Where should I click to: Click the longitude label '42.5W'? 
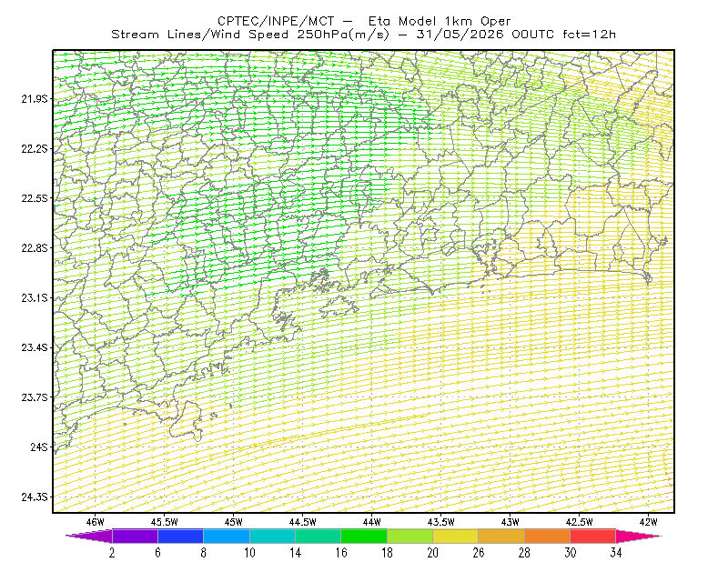pos(580,522)
